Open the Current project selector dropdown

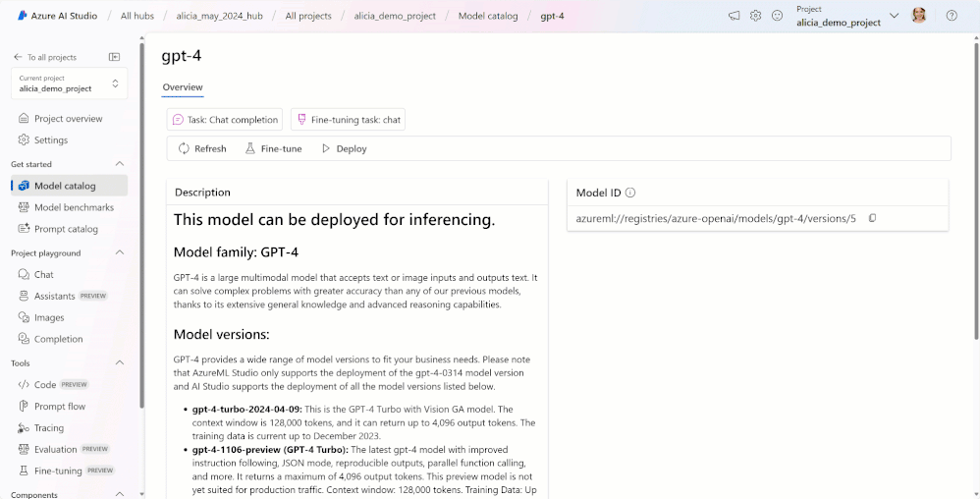point(70,83)
